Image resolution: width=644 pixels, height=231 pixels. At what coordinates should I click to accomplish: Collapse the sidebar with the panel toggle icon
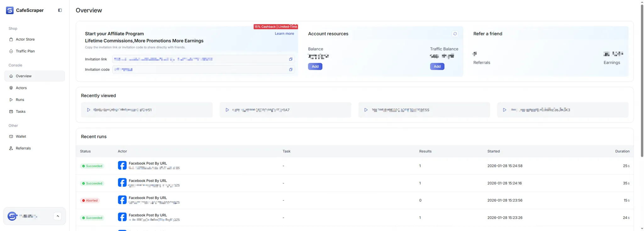60,10
